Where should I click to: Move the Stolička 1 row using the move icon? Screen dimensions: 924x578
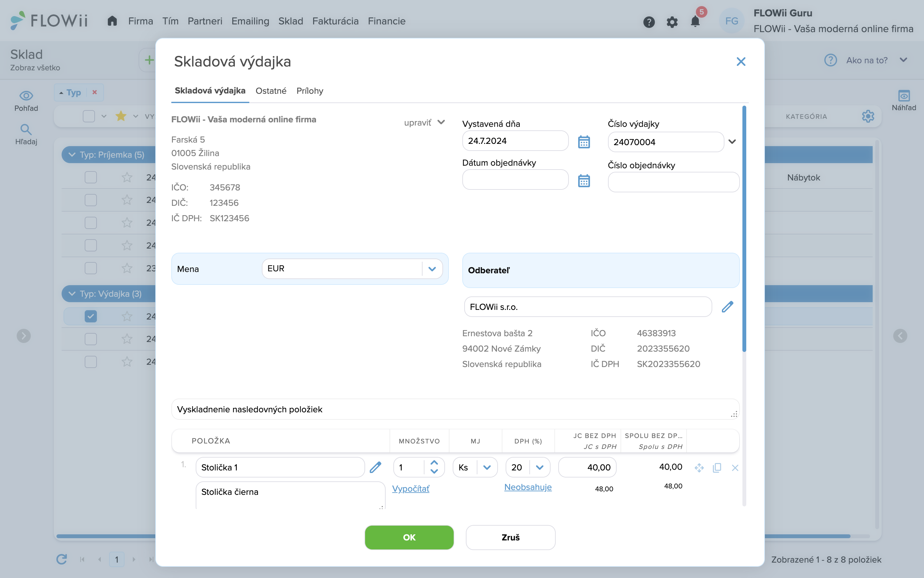[699, 468]
